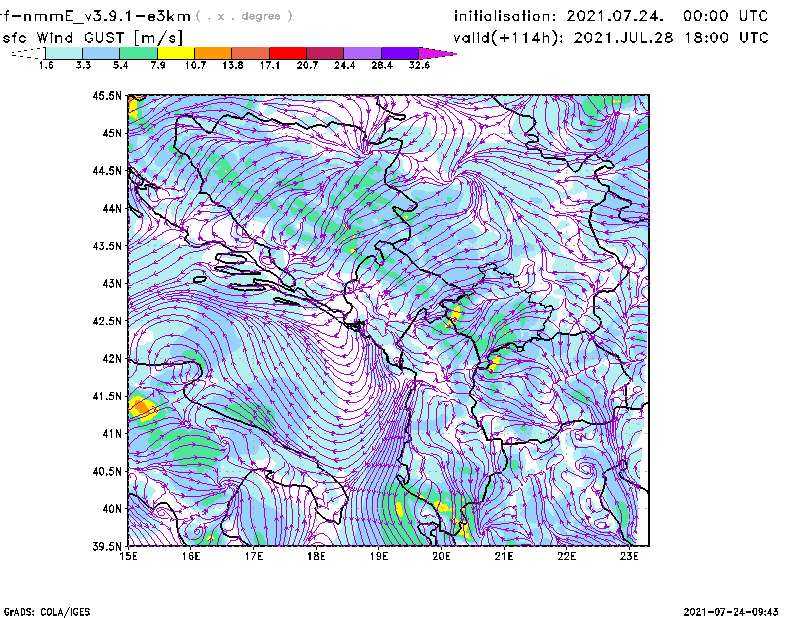
Task: Click the 43.5N latitude label
Action: [107, 246]
